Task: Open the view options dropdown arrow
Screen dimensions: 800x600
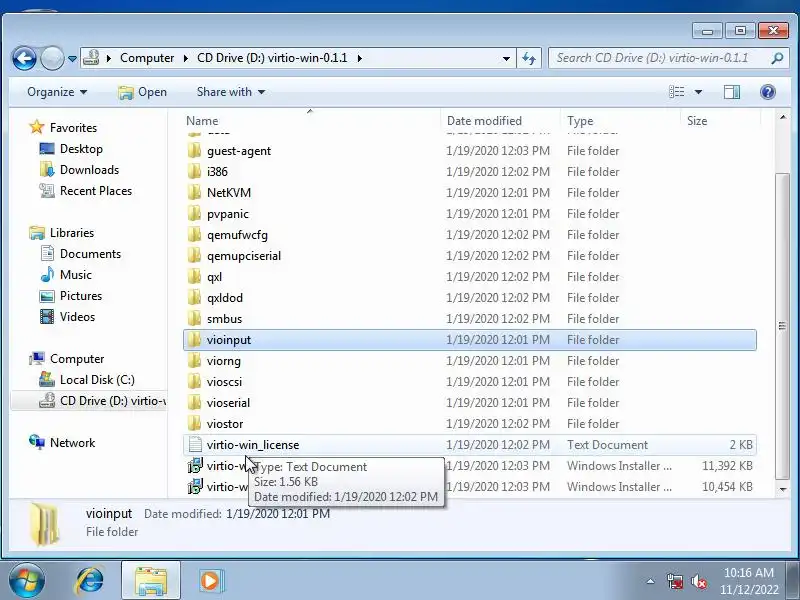Action: coord(698,92)
